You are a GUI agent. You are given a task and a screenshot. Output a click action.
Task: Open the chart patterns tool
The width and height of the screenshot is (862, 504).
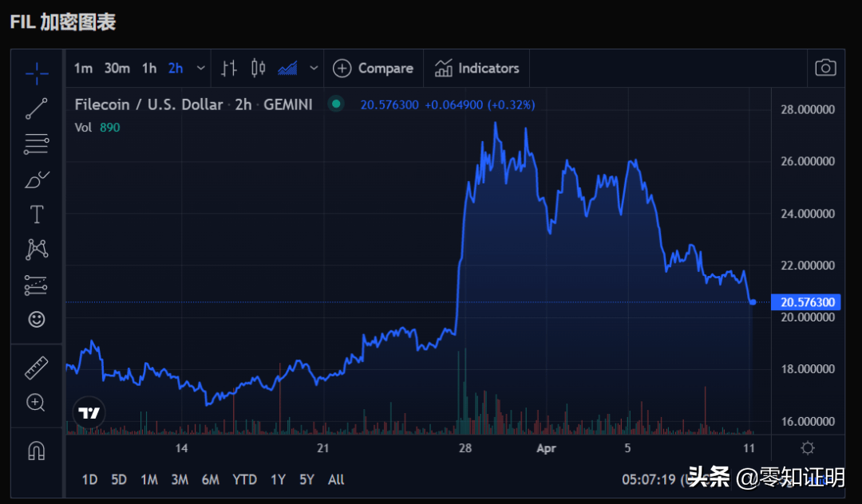tap(37, 250)
